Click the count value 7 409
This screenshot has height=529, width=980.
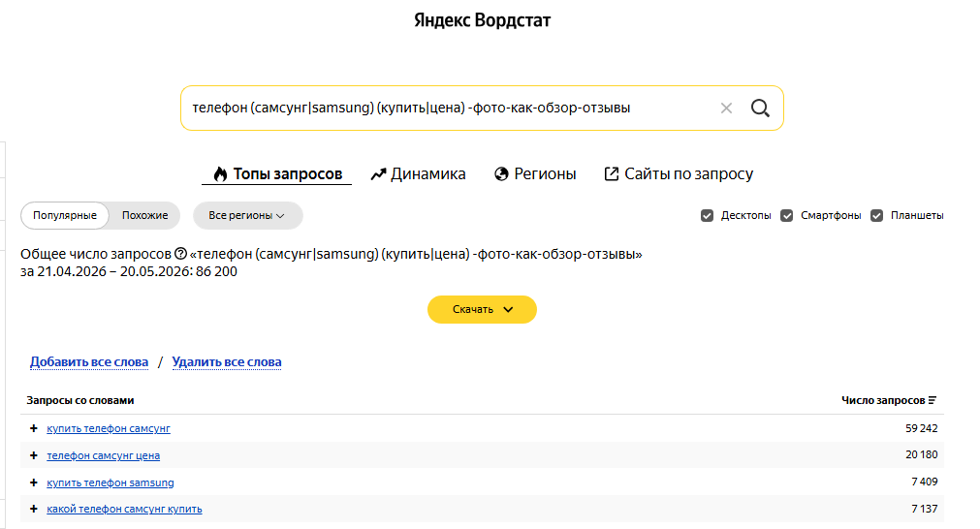pyautogui.click(x=925, y=482)
